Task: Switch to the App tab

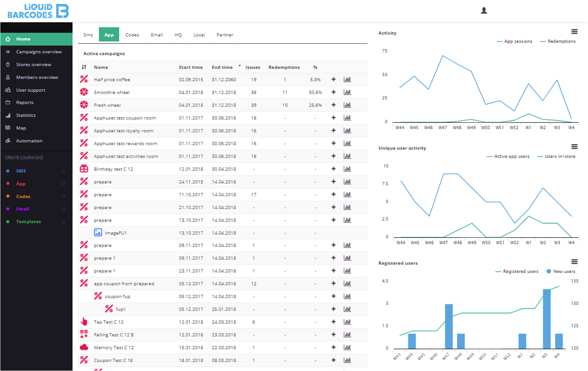Action: 109,35
